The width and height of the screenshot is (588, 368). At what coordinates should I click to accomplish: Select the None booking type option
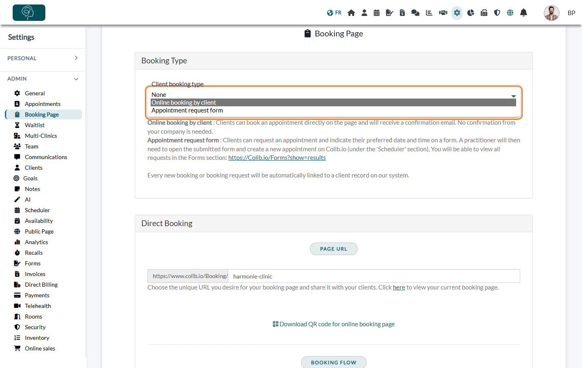coord(333,95)
